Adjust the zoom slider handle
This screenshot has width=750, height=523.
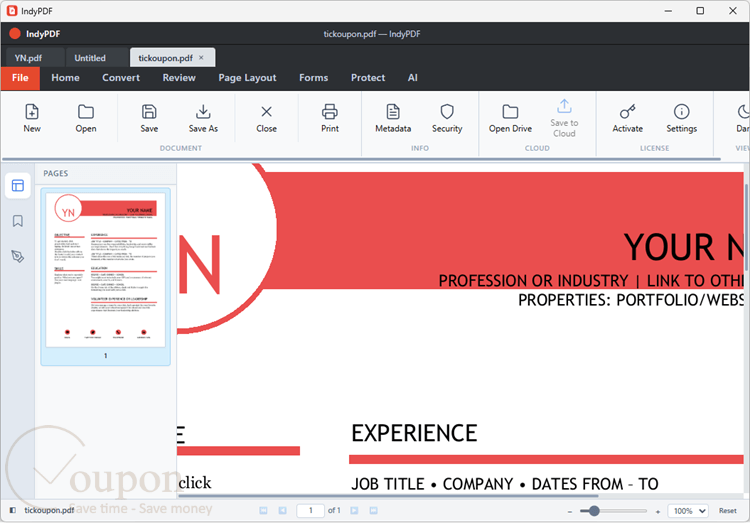(594, 511)
